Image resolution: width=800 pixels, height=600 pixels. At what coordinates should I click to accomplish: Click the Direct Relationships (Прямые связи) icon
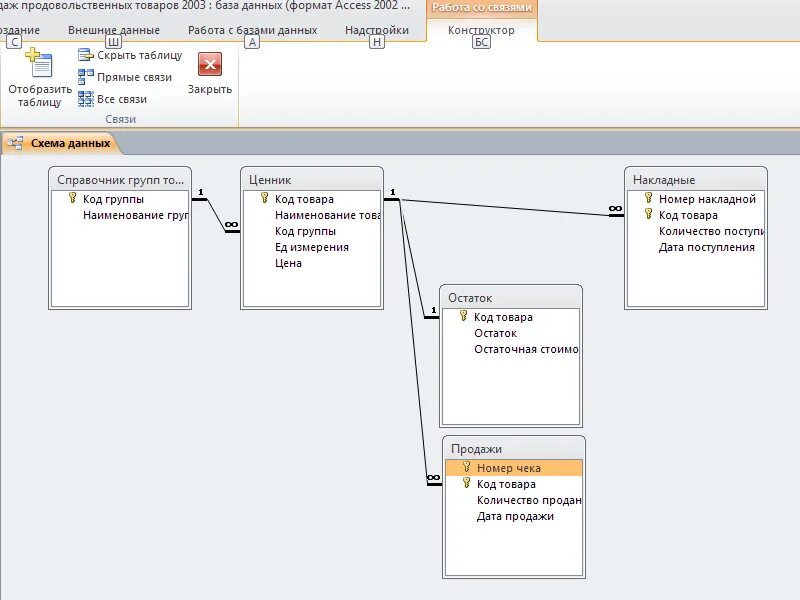click(x=85, y=77)
